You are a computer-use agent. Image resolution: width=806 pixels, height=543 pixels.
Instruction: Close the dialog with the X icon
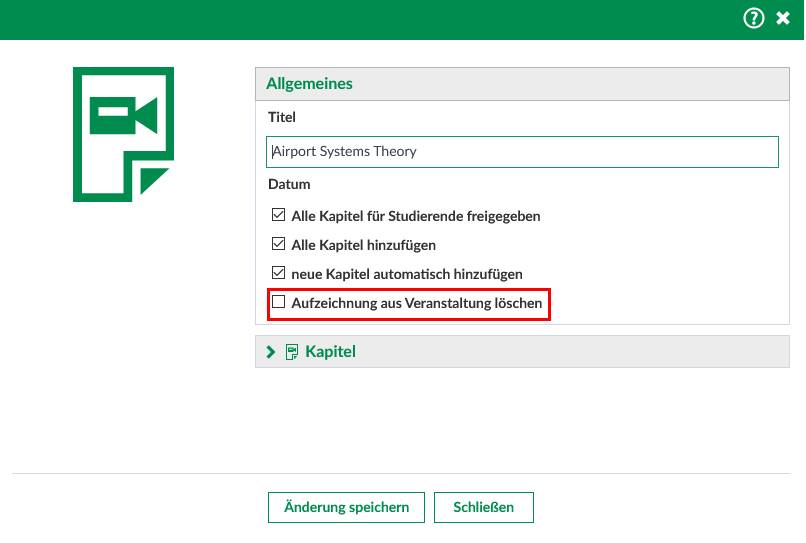[783, 19]
